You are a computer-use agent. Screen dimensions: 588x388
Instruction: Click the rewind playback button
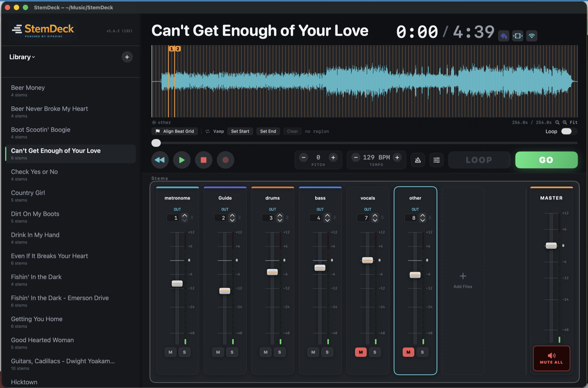(x=160, y=160)
